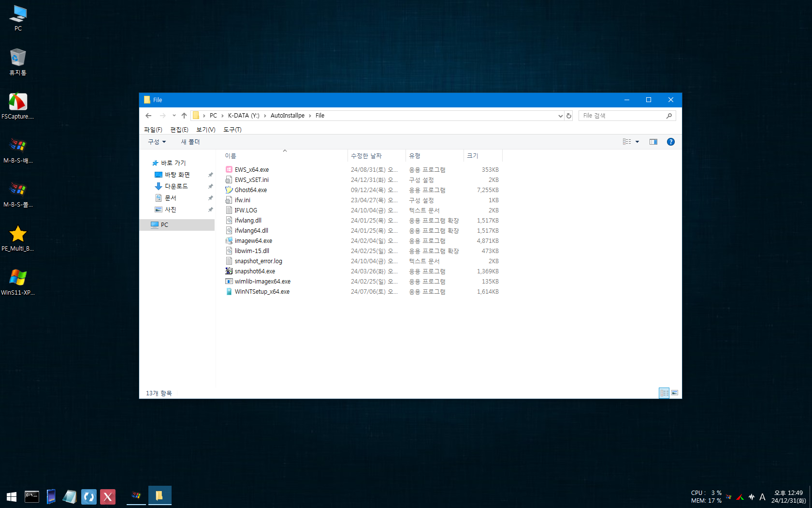The image size is (812, 508).
Task: Click the blue refresh app in the taskbar
Action: (x=89, y=497)
